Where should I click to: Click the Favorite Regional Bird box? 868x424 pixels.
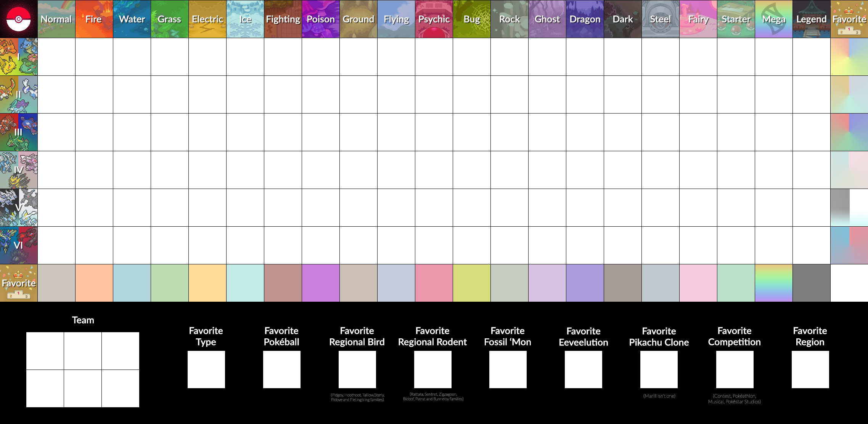click(357, 370)
